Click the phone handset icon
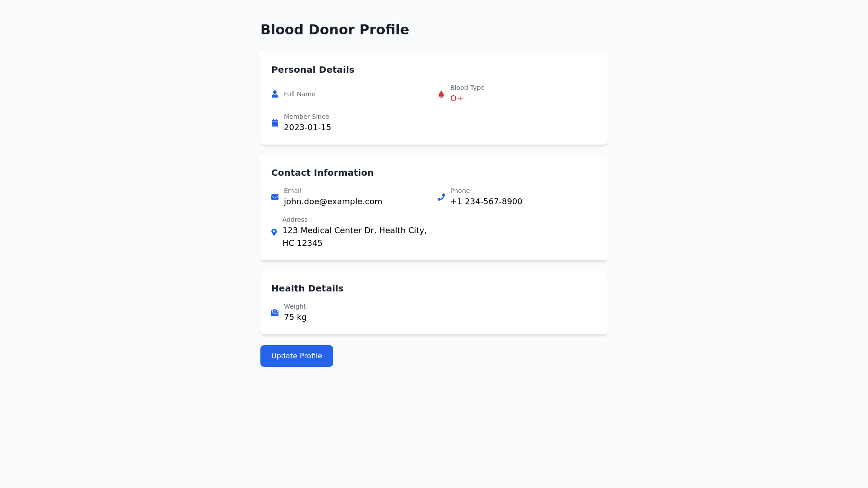The width and height of the screenshot is (868, 488). 441,197
